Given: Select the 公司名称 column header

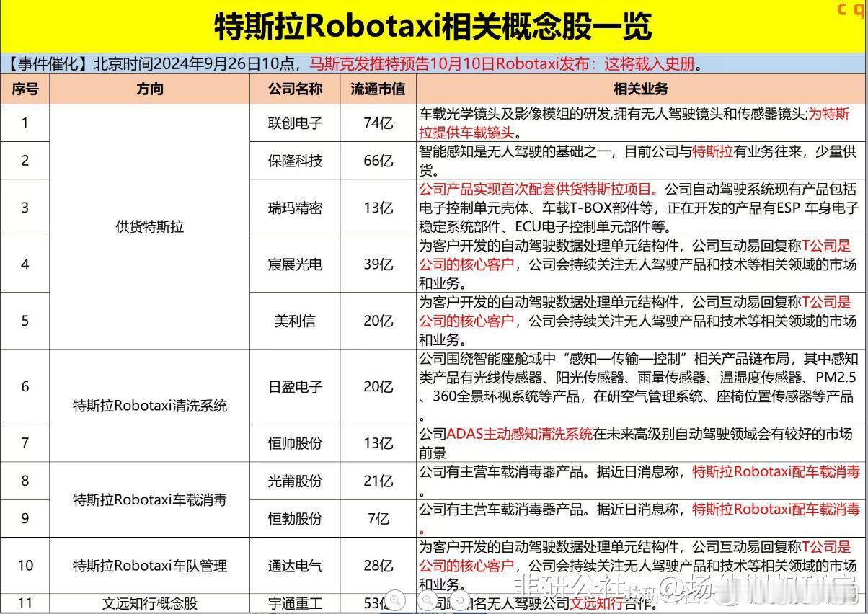Looking at the screenshot, I should coord(295,89).
